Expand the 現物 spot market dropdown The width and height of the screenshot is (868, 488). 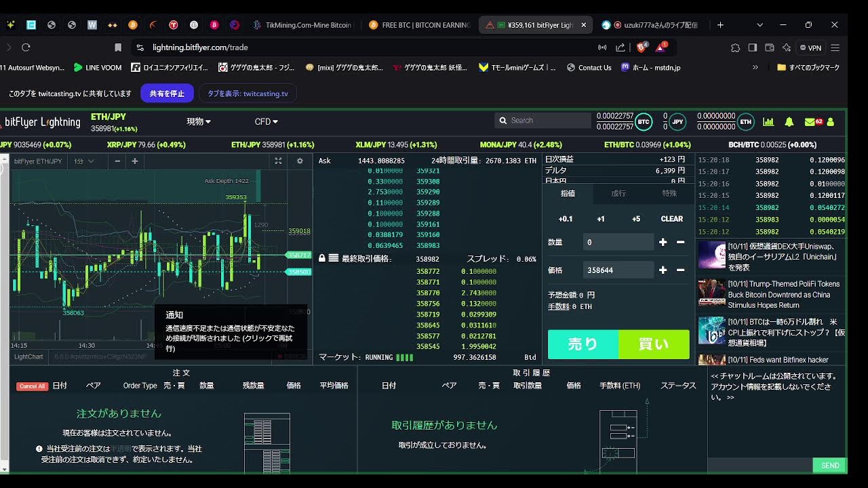(199, 122)
